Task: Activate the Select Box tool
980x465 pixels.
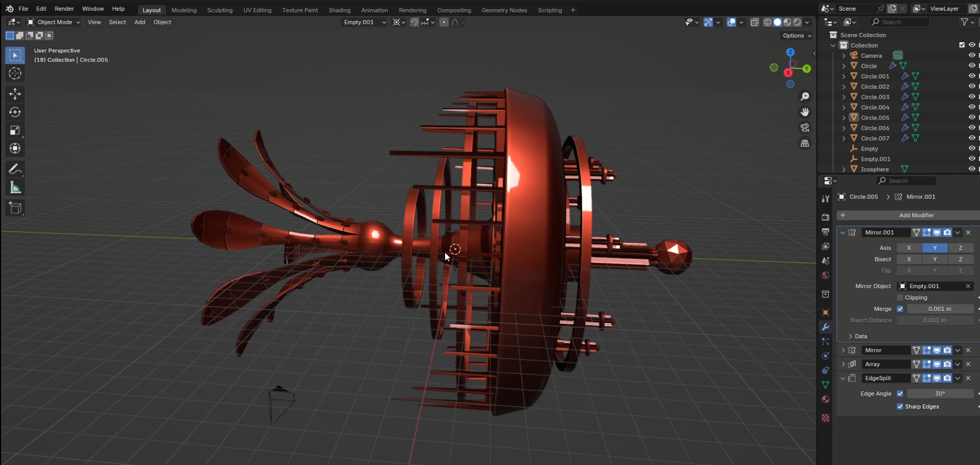Action: tap(15, 55)
